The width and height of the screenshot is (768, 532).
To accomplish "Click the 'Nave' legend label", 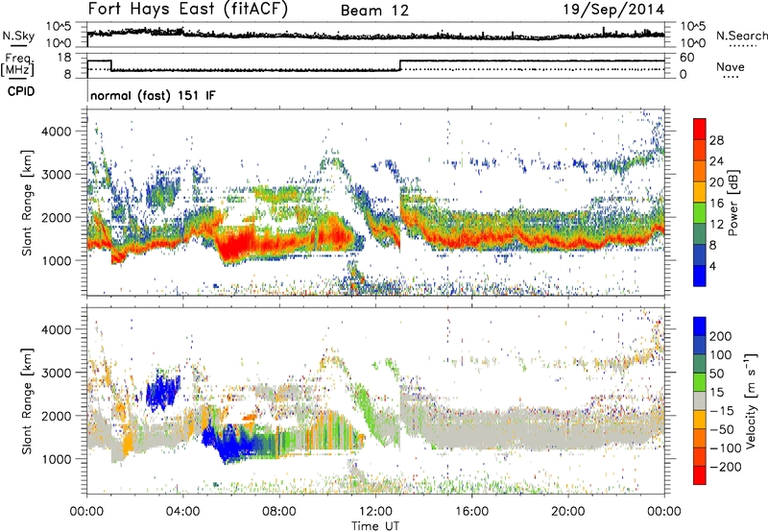I will (731, 66).
